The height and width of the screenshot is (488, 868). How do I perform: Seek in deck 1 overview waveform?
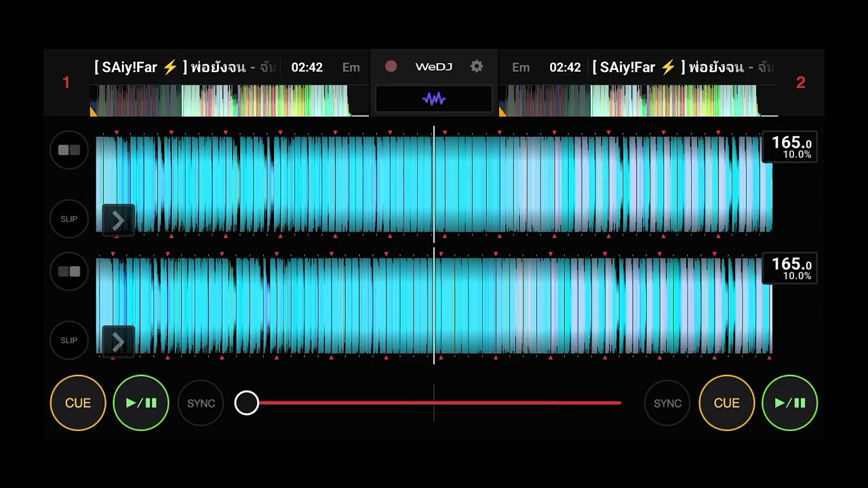point(229,100)
